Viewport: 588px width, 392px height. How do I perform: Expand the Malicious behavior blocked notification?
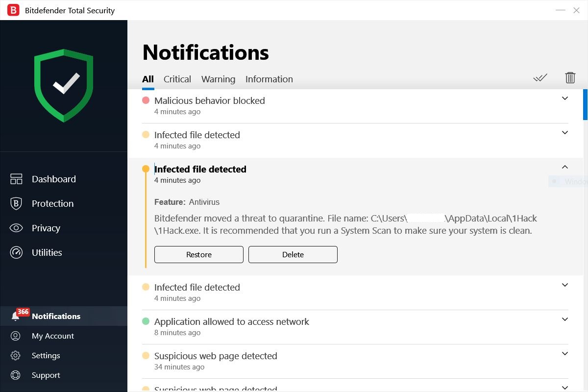pyautogui.click(x=564, y=98)
